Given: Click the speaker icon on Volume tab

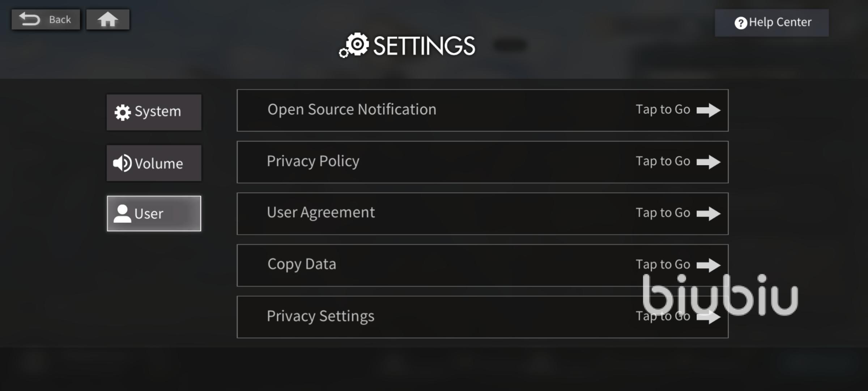Looking at the screenshot, I should point(122,163).
